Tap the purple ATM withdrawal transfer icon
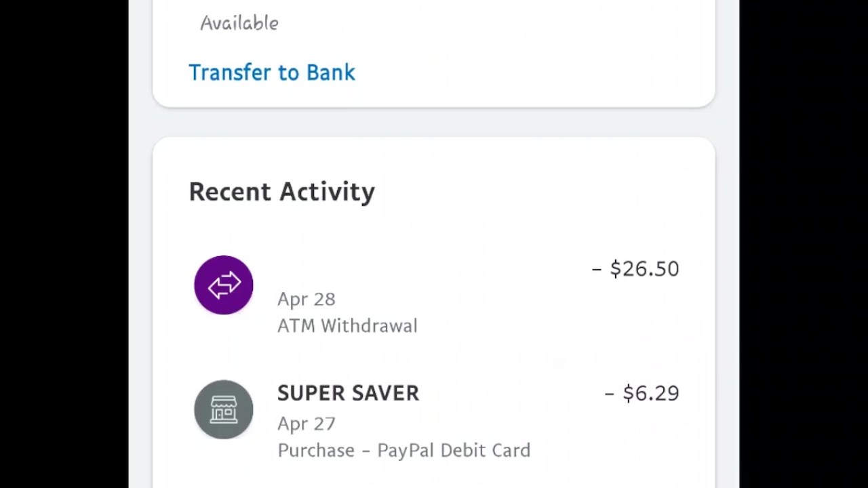The image size is (868, 488). click(224, 285)
